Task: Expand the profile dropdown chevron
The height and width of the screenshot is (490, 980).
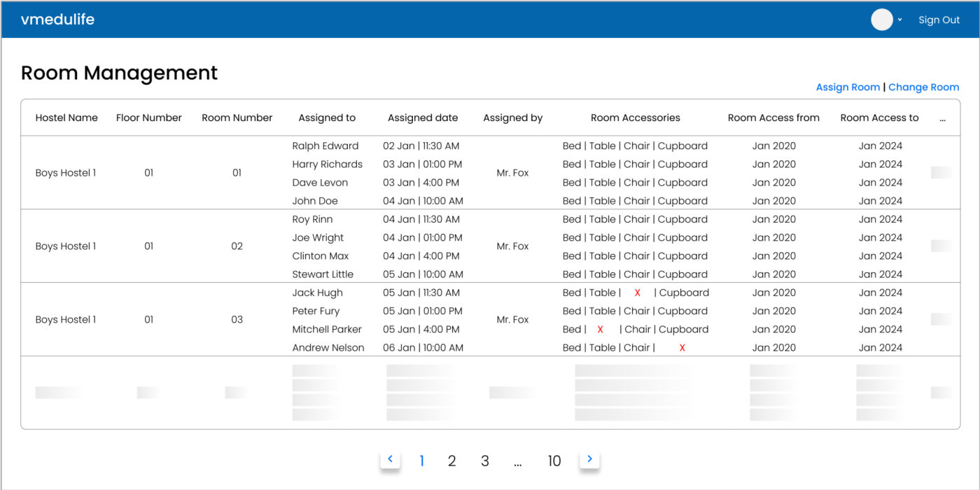Action: click(898, 20)
